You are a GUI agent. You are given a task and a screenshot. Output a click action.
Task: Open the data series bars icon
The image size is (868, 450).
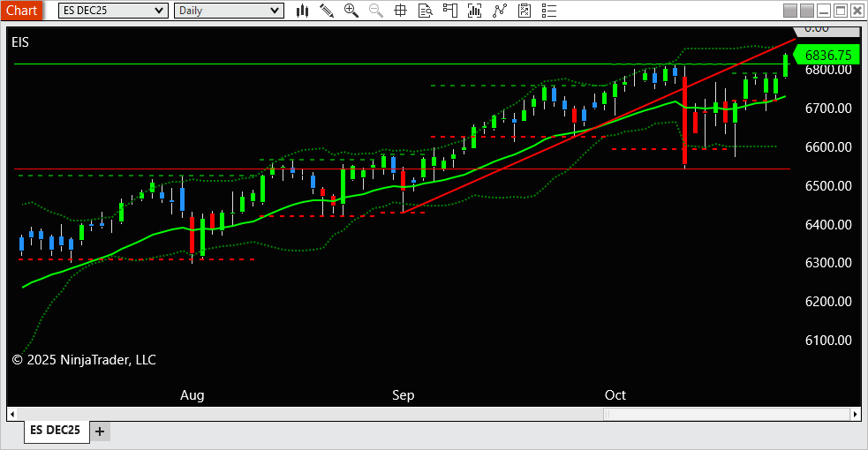click(474, 11)
